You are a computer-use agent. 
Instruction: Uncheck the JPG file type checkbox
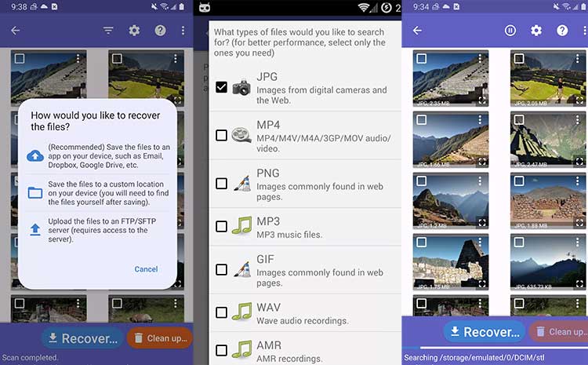click(221, 87)
